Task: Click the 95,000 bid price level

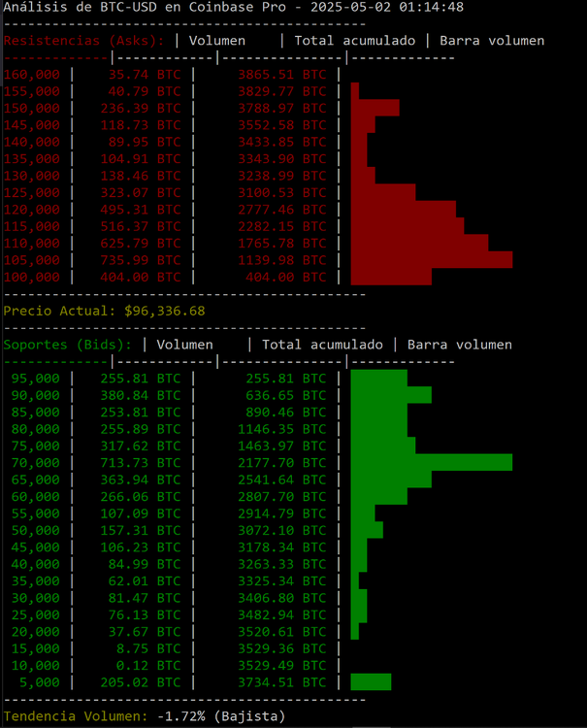Action: point(35,378)
